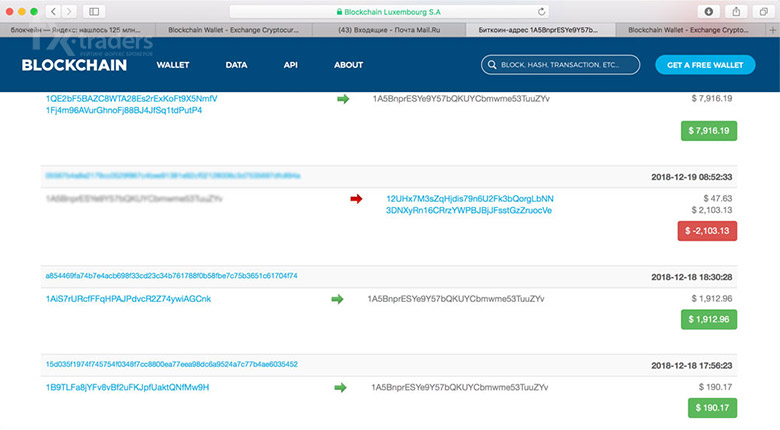Open address 1QE2bF5BAZC8WTA28Es2rExKoFt9X5NmfV
The height and width of the screenshot is (430, 780).
point(131,99)
